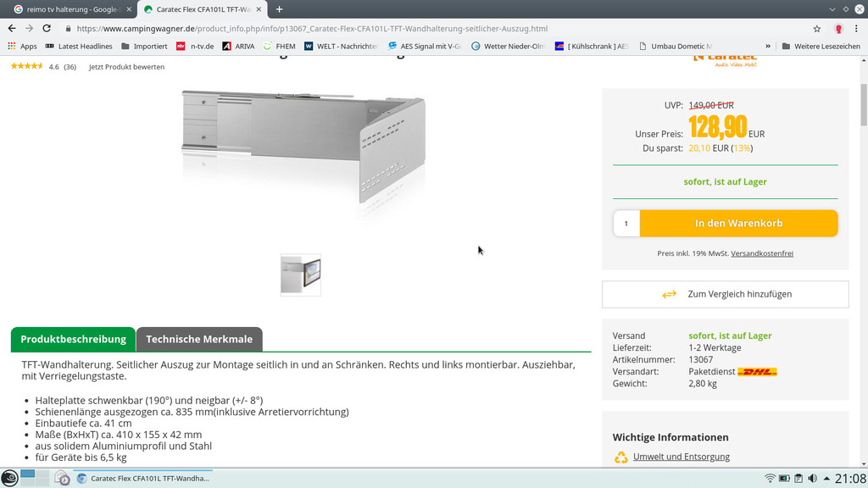This screenshot has width=868, height=488.
Task: Open the Apps bookmarks shortcut
Action: 22,46
